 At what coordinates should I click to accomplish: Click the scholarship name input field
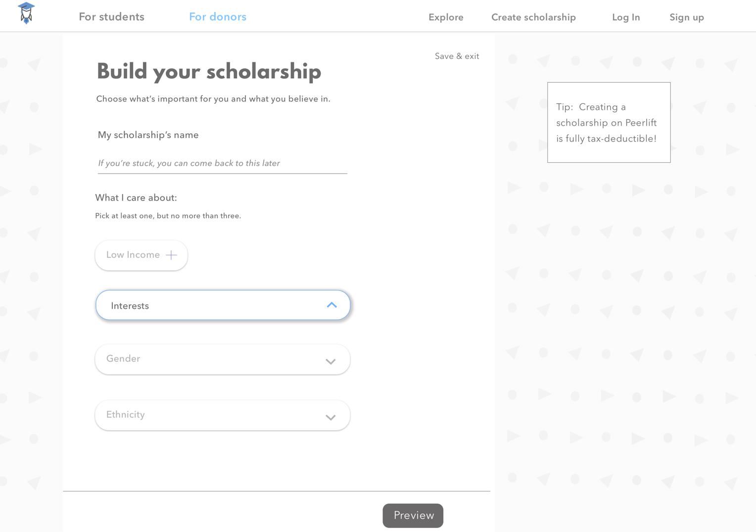tap(222, 163)
